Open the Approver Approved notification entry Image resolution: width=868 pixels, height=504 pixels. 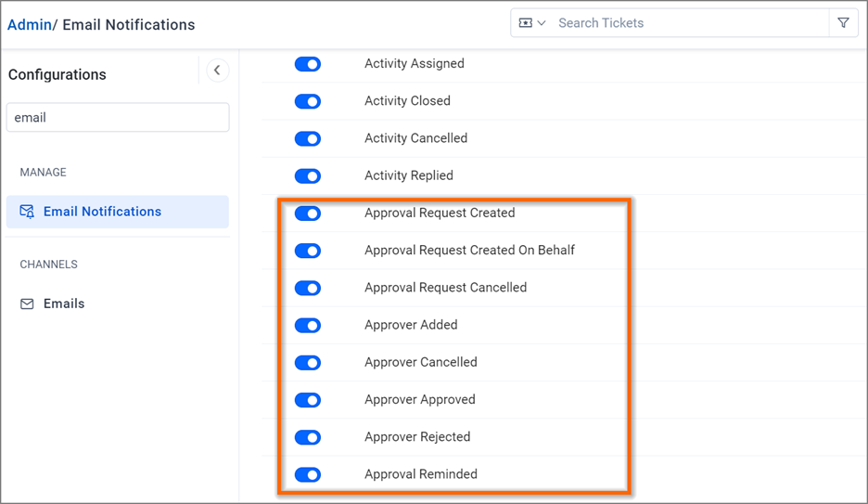[419, 399]
